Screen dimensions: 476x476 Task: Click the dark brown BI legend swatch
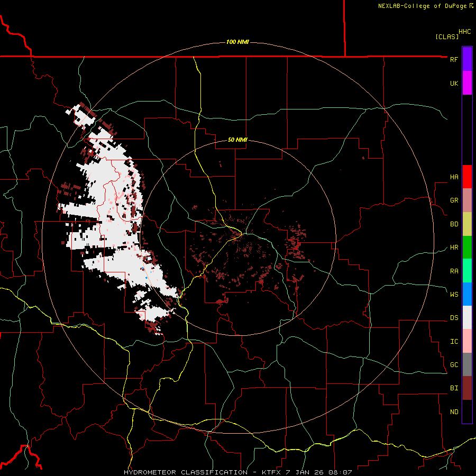(467, 388)
